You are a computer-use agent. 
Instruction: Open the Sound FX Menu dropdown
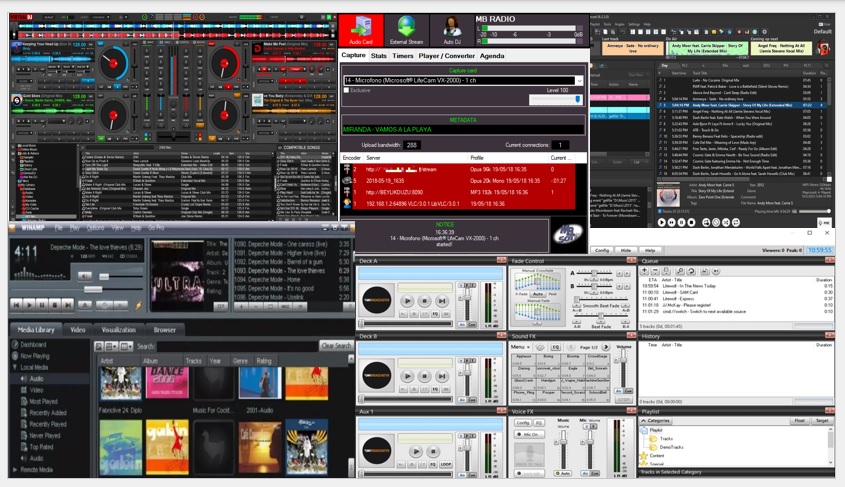click(x=520, y=347)
